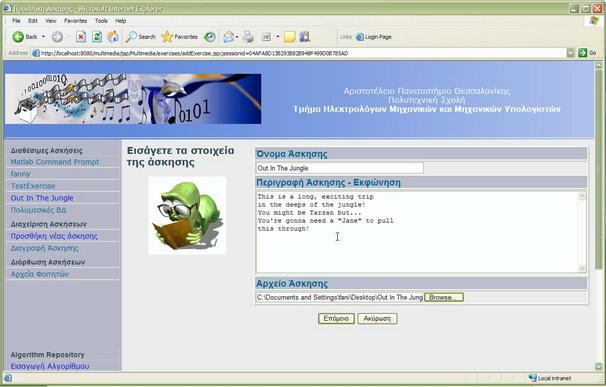Open the Favorites star button

pos(180,37)
